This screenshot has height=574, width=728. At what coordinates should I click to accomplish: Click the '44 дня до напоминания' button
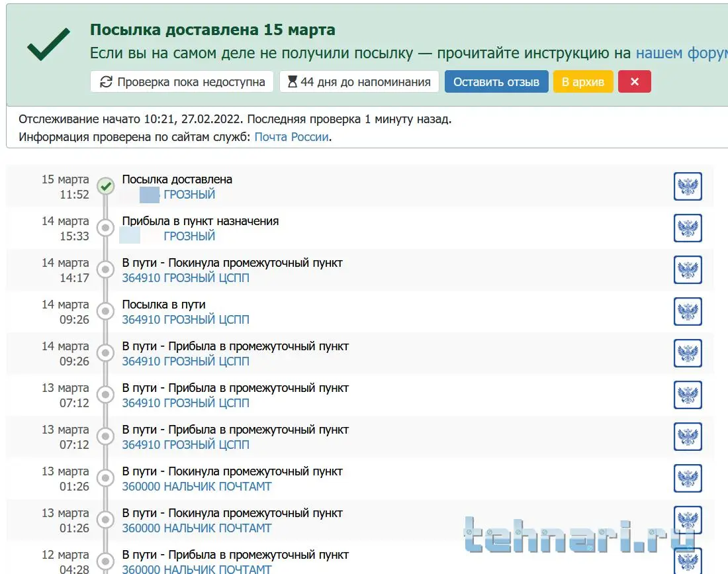click(x=359, y=81)
